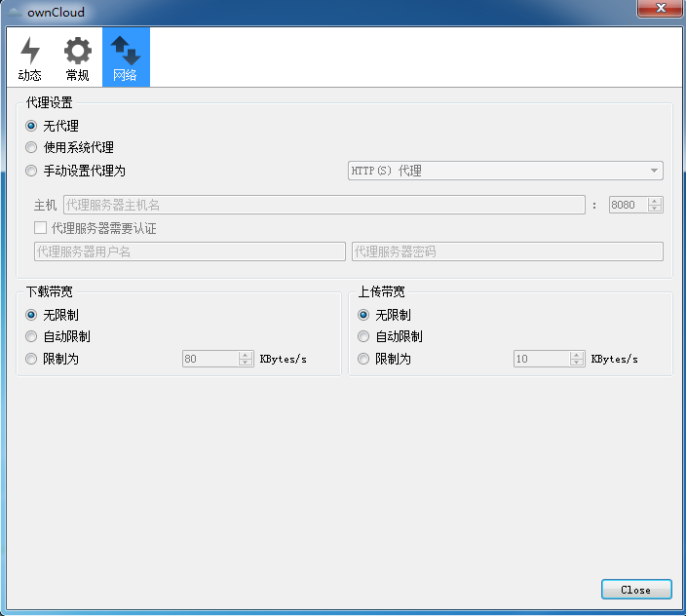Decrease the proxy port with down arrow
Screen dimensions: 686x616
(x=655, y=209)
